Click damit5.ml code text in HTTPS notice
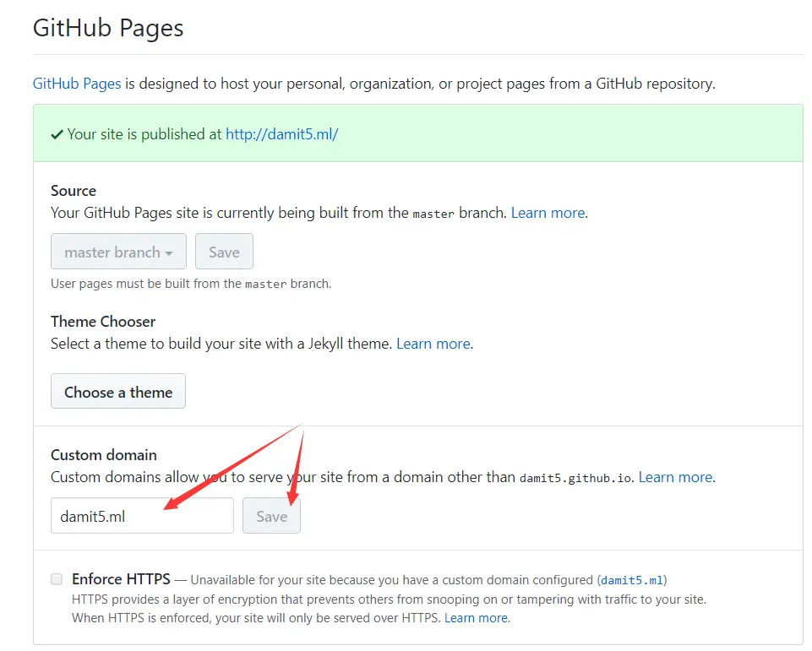812x651 pixels. click(632, 580)
